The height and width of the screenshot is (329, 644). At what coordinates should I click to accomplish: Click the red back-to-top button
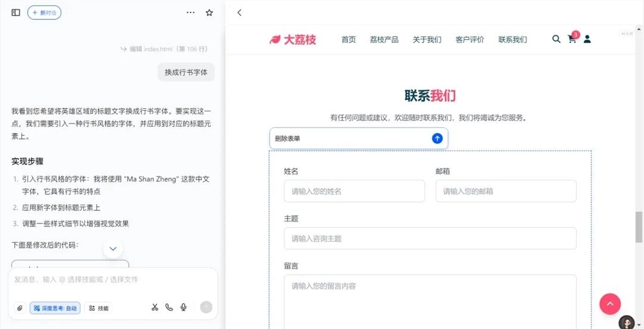(610, 304)
